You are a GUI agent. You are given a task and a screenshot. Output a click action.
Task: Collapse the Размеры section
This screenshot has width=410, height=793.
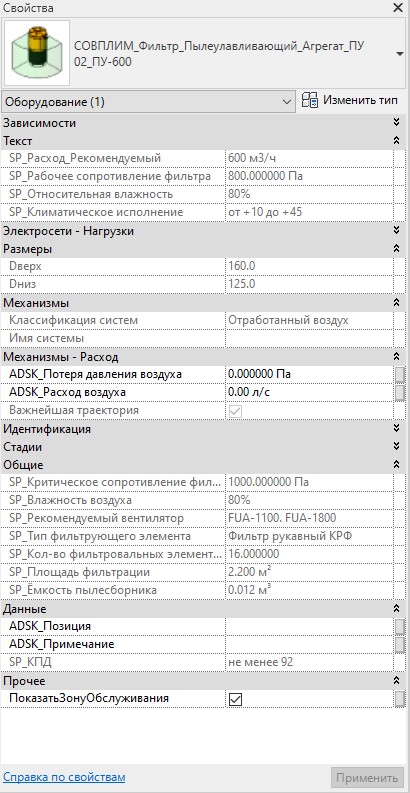point(397,248)
